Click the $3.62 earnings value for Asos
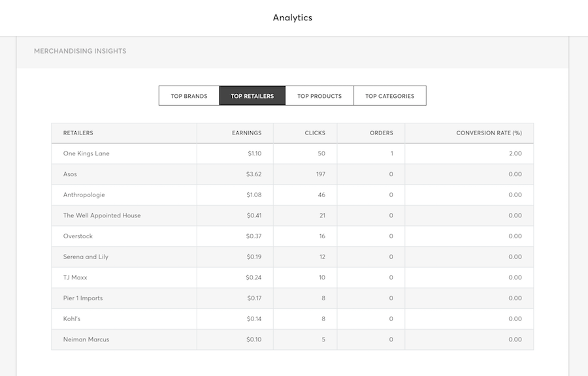 [x=254, y=174]
